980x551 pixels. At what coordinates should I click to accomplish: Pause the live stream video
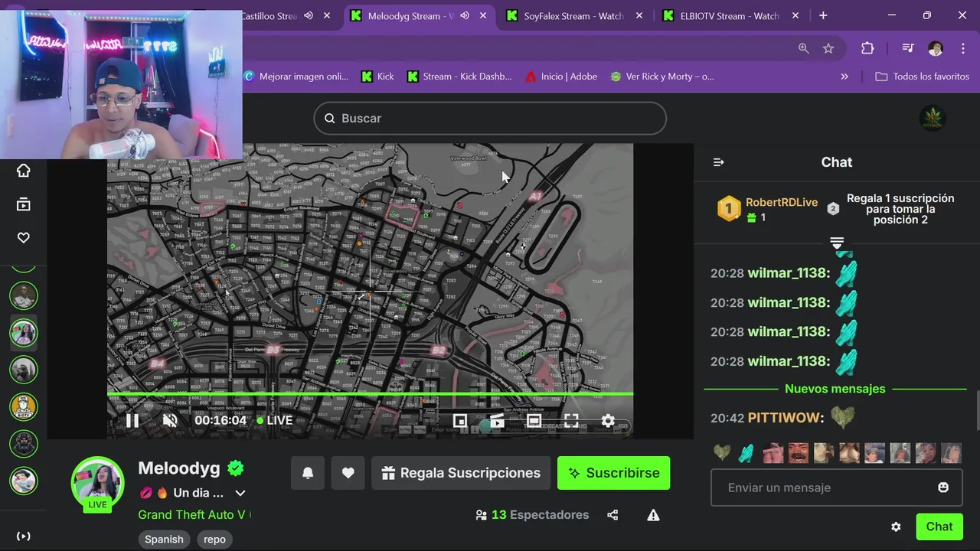[132, 420]
